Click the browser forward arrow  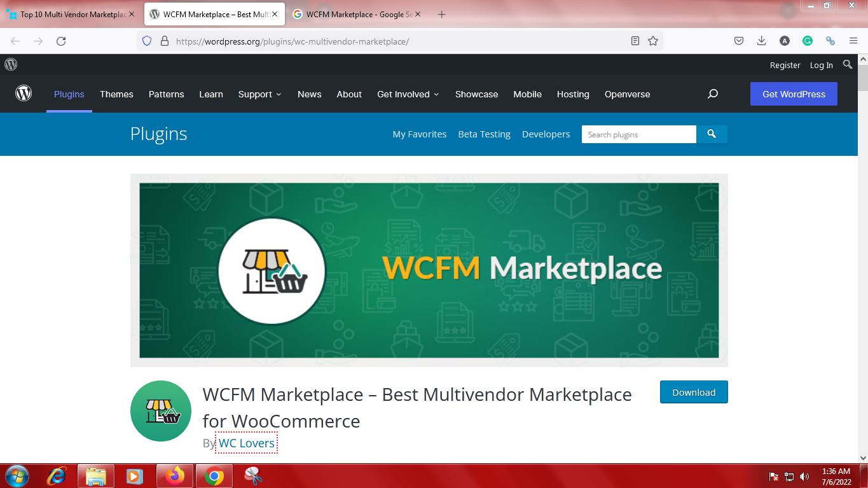[x=38, y=41]
